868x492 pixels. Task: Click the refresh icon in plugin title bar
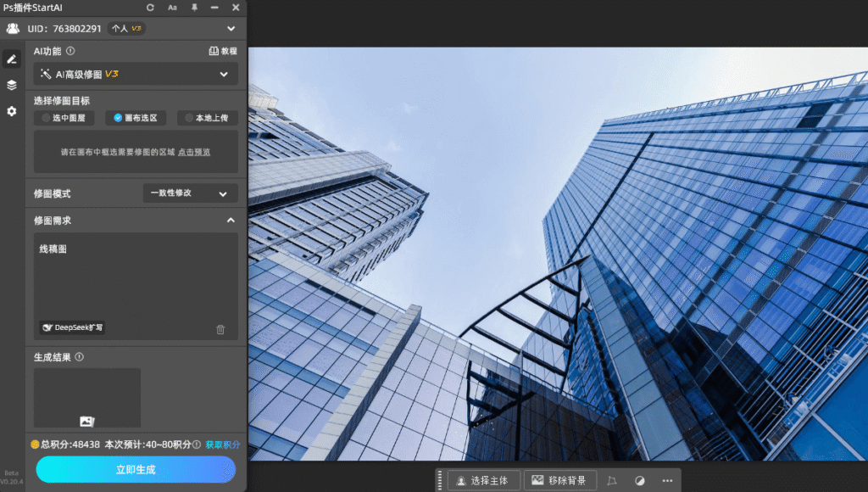tap(151, 8)
